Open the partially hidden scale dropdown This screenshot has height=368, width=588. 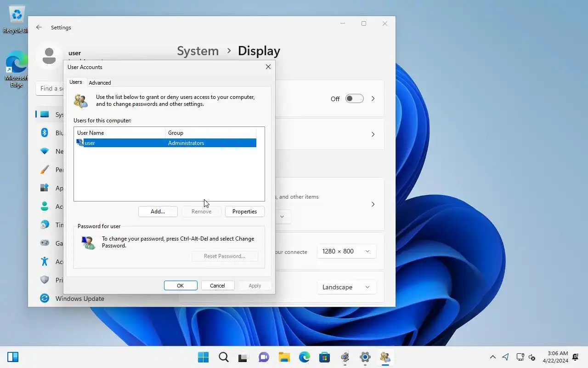click(x=283, y=216)
